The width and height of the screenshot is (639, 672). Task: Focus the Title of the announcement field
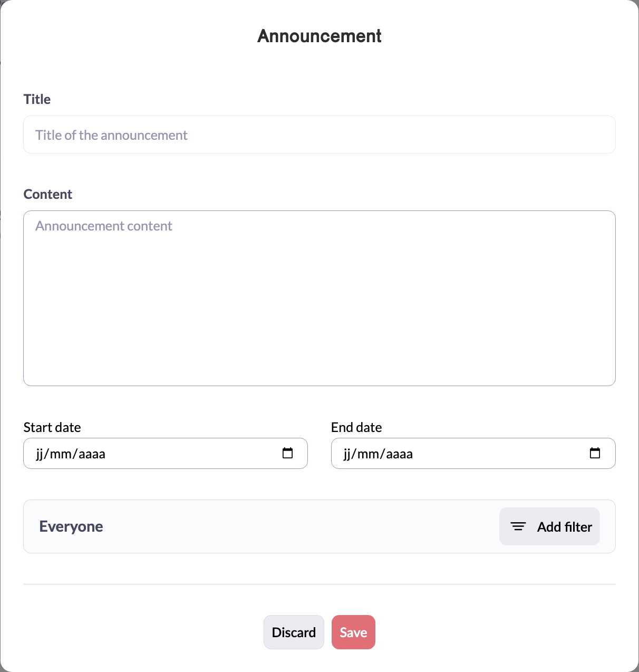coord(319,135)
